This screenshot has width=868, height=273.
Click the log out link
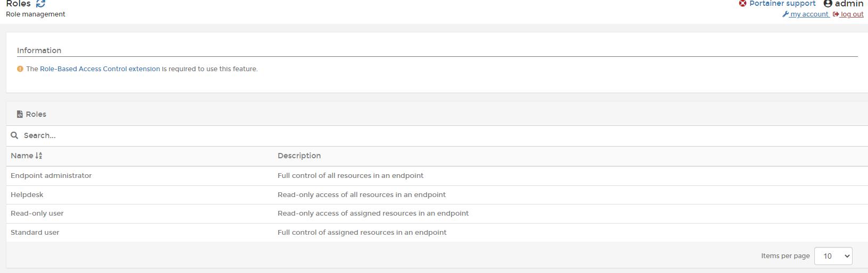coord(852,14)
